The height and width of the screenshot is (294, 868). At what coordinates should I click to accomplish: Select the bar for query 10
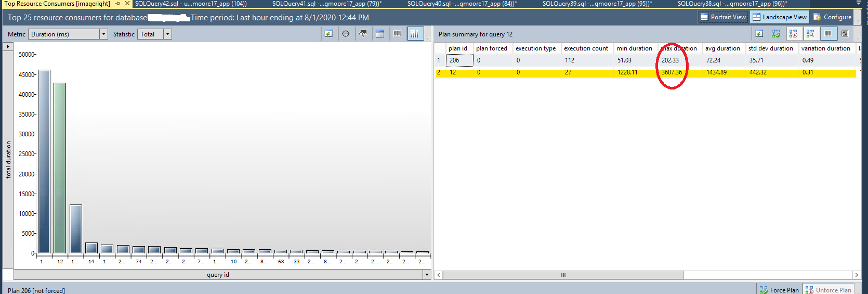(233, 251)
